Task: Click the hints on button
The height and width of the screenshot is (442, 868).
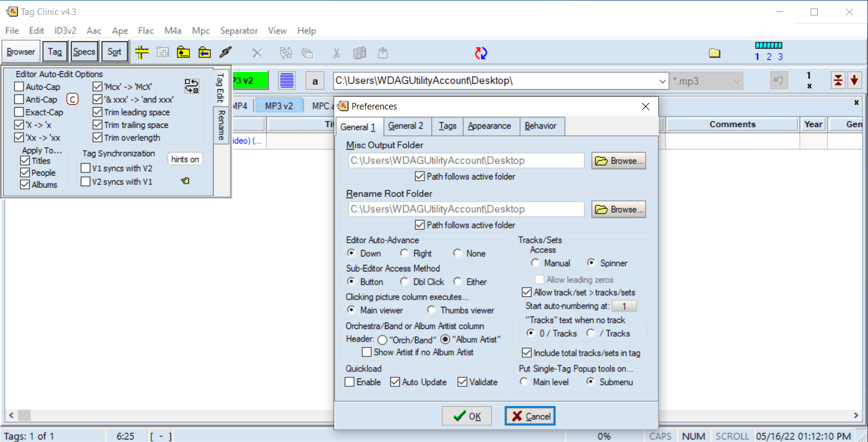Action: (185, 159)
